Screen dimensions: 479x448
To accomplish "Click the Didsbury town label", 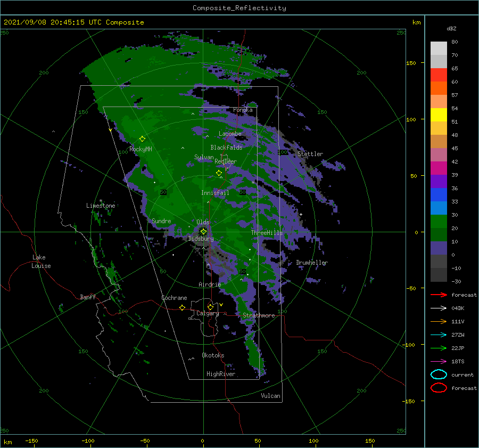I will [201, 239].
